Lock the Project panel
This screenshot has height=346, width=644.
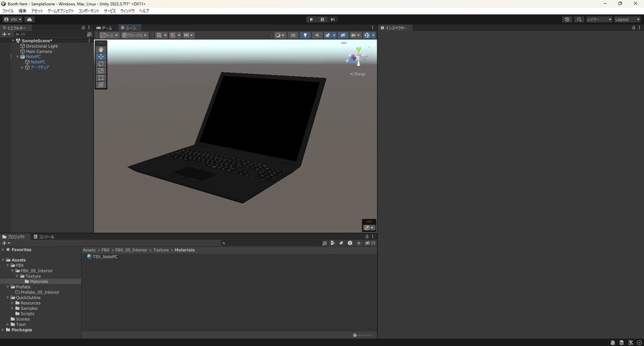[367, 237]
